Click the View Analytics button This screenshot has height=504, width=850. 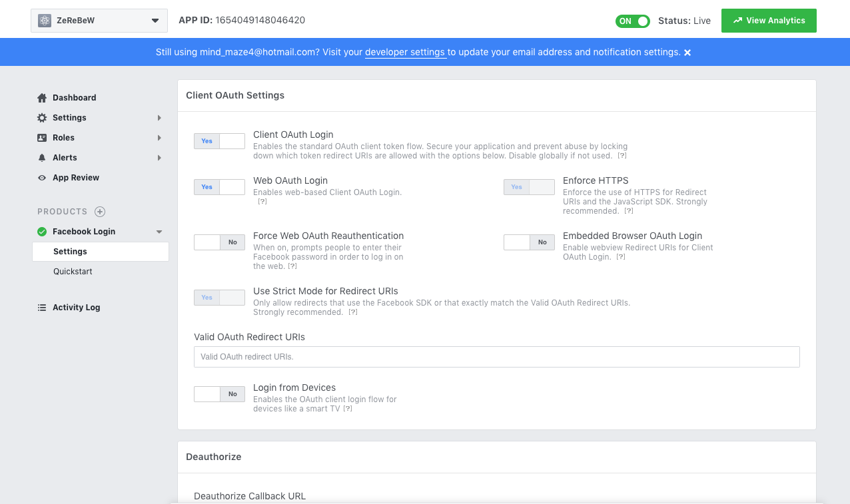pos(769,21)
